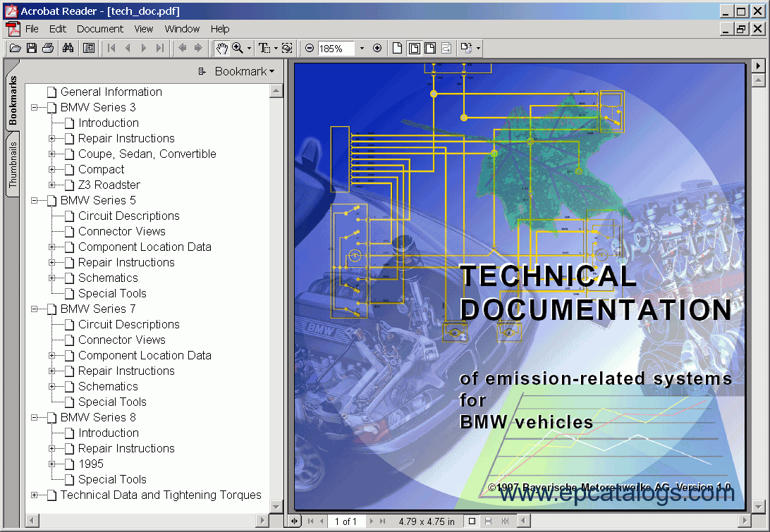Image resolution: width=770 pixels, height=532 pixels.
Task: Jump to last page using toolbar arrow
Action: tap(159, 48)
